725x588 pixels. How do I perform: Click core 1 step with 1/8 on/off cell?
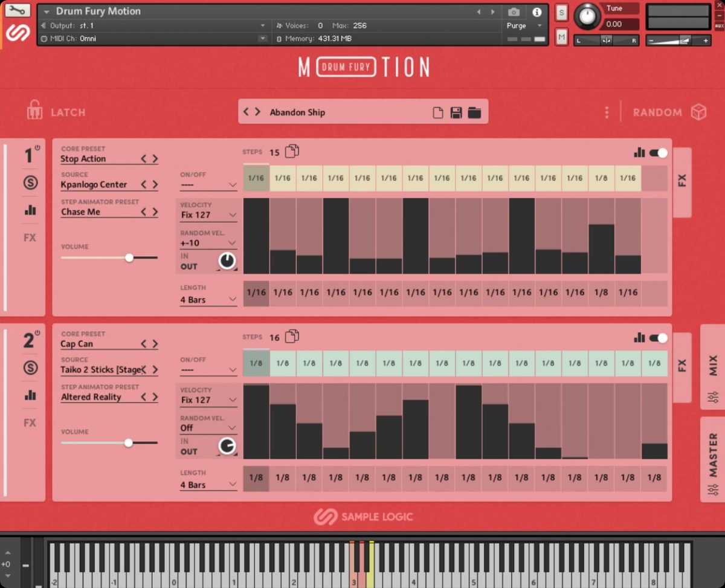pos(601,178)
